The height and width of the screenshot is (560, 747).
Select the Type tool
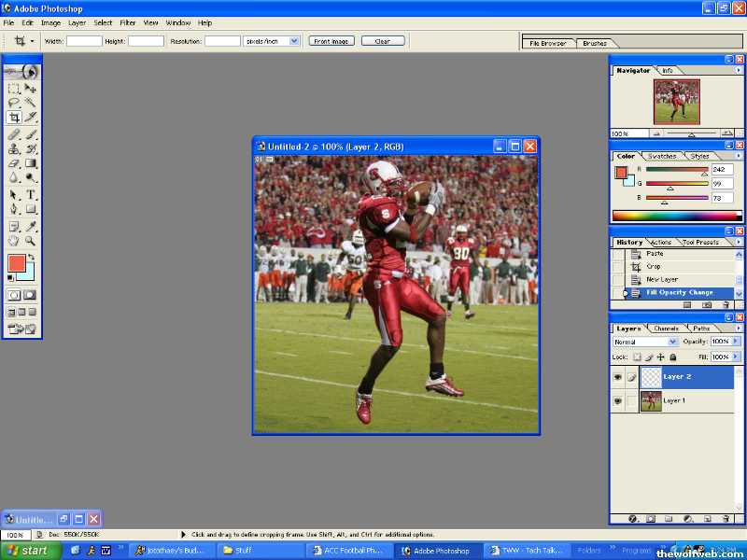(x=31, y=195)
